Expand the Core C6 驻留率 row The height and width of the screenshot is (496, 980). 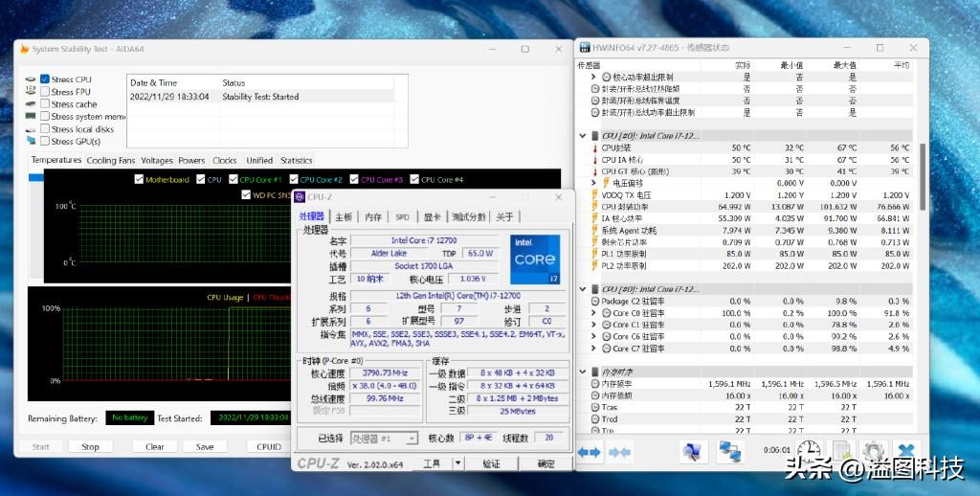(593, 337)
